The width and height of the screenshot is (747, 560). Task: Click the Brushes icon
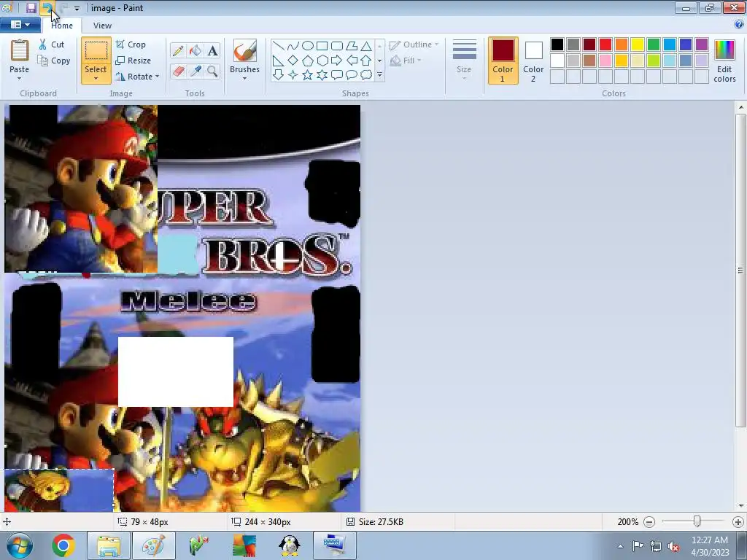pyautogui.click(x=245, y=50)
